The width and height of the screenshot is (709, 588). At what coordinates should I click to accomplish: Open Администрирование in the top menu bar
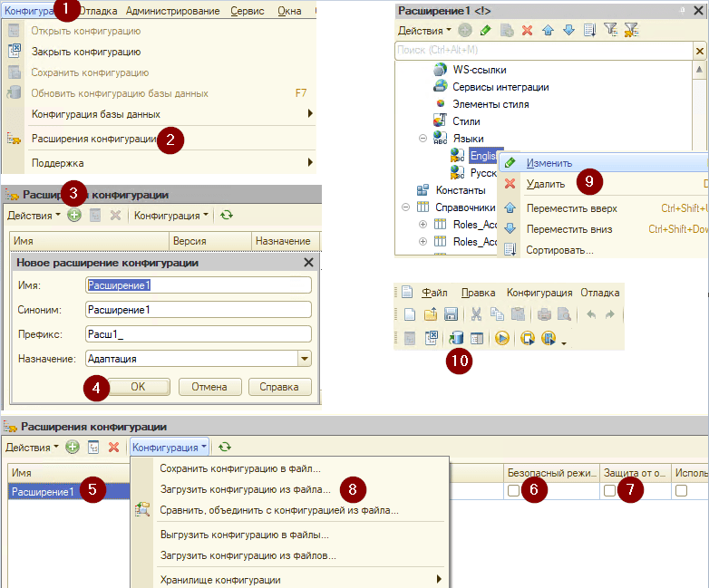coord(173,11)
